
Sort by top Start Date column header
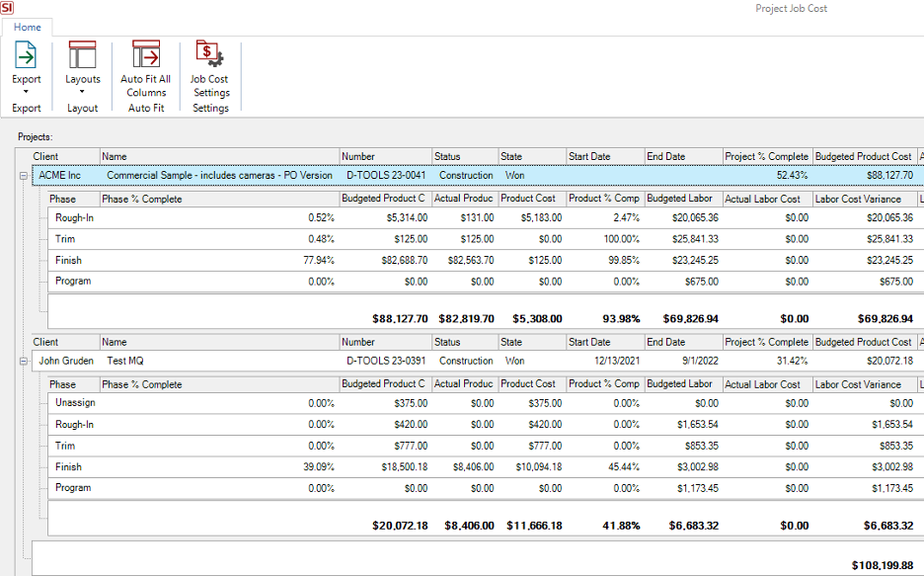[606, 156]
